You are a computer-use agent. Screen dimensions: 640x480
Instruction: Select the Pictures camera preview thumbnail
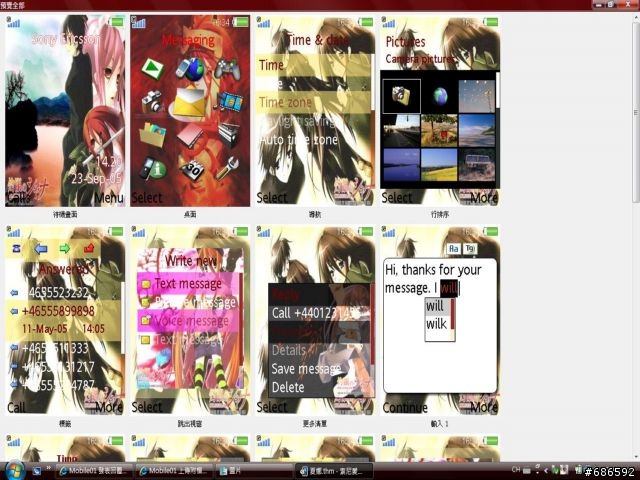pos(440,111)
